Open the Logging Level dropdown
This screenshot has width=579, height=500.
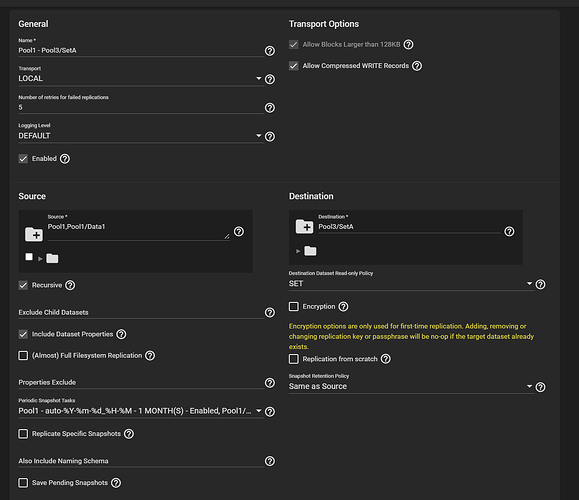[140, 136]
